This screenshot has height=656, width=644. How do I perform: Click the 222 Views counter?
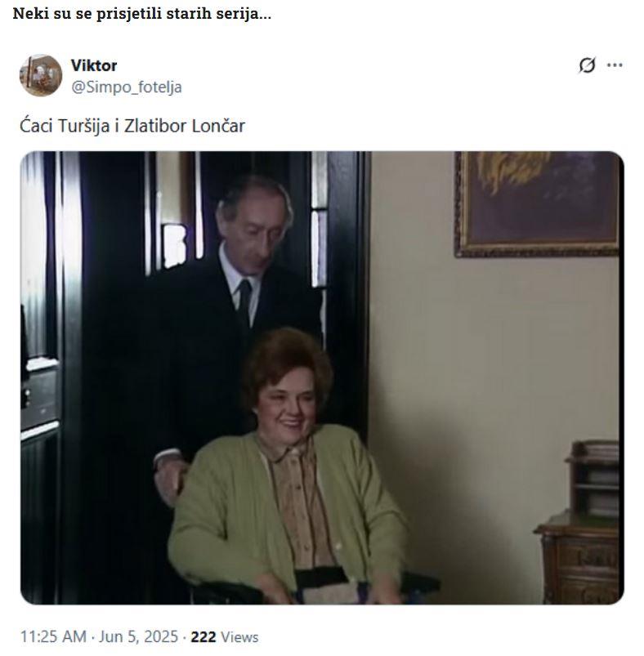point(225,637)
